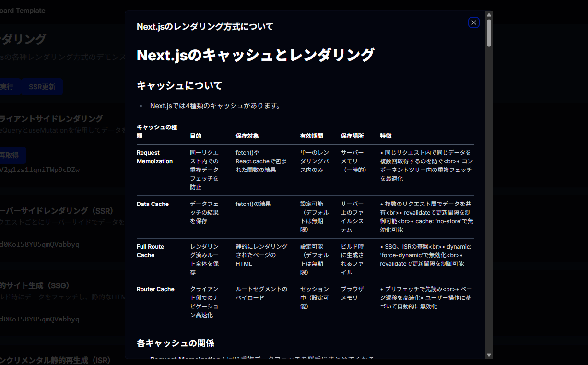The image size is (588, 365).
Task: Click the 'ブラウザメモリ' cell
Action: click(x=353, y=294)
